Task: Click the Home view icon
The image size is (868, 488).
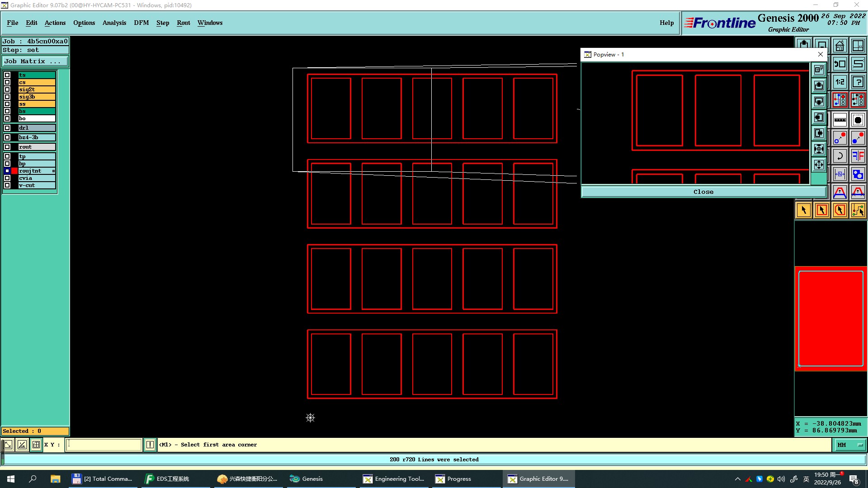Action: click(x=840, y=46)
